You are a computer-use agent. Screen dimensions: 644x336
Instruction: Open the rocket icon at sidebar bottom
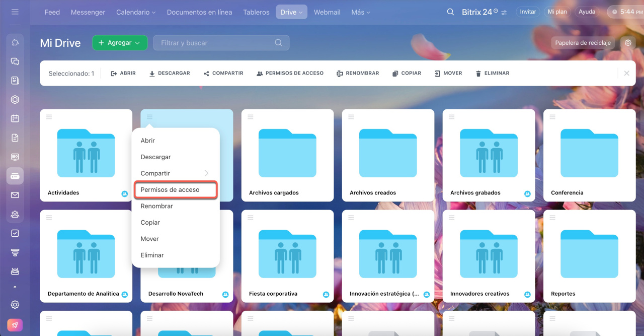pos(15,325)
